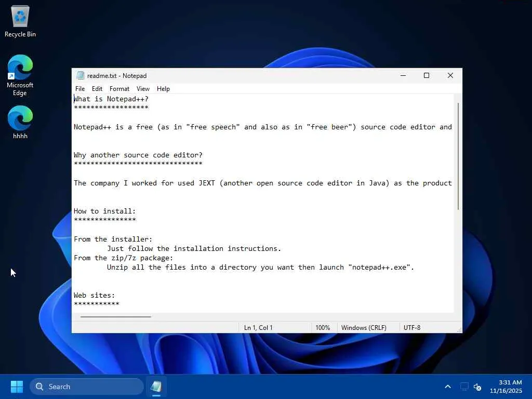Image resolution: width=532 pixels, height=399 pixels.
Task: Open the Recycle Bin desktop icon
Action: [x=20, y=21]
